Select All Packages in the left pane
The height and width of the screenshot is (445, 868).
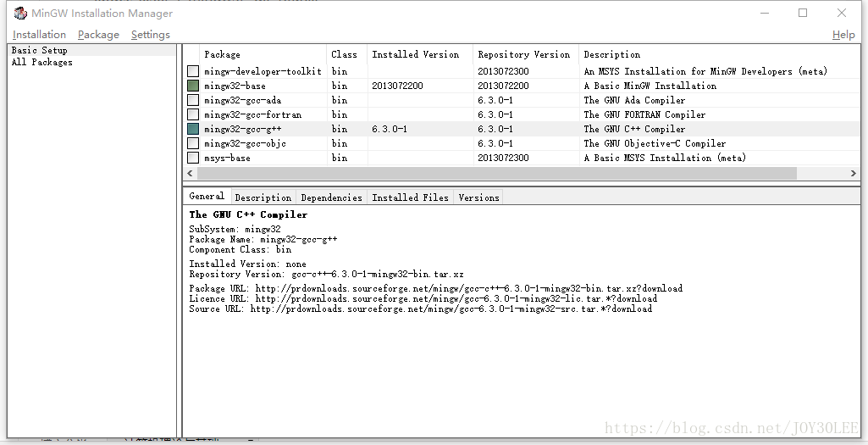pos(42,62)
